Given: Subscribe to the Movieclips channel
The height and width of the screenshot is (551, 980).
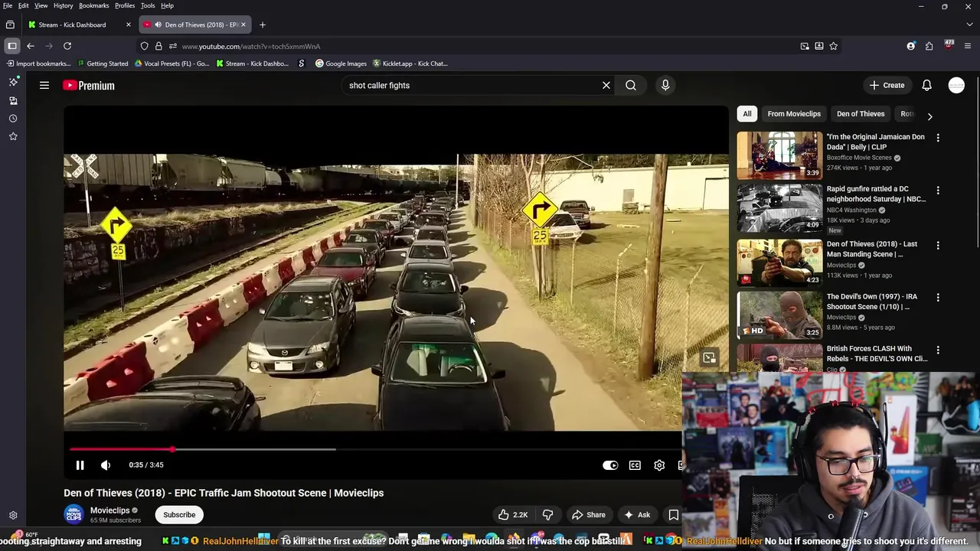Looking at the screenshot, I should point(179,515).
